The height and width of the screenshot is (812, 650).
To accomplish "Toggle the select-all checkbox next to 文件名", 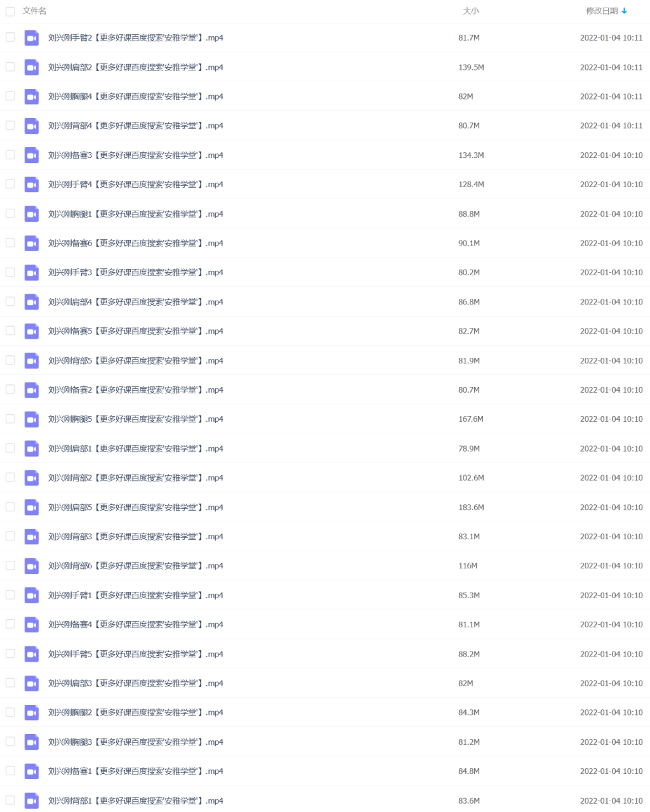I will pos(10,11).
